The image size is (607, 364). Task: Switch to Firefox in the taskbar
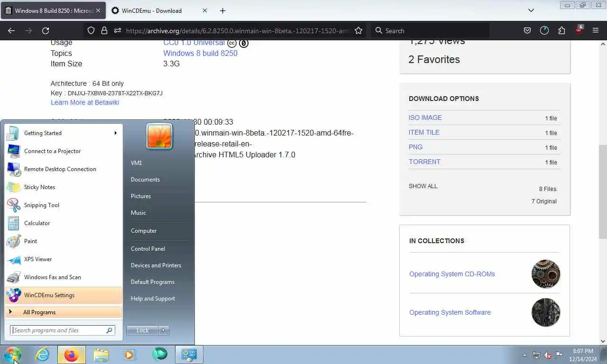[72, 355]
